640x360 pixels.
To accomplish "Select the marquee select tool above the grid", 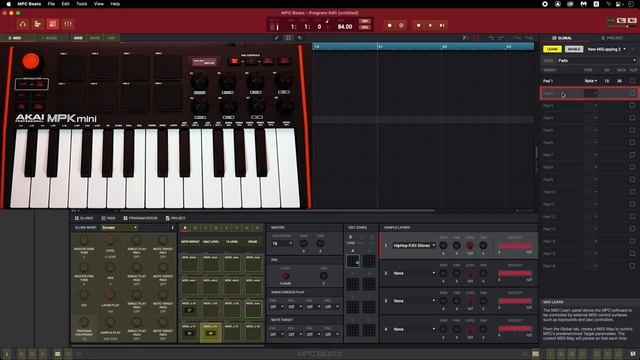I will click(289, 38).
